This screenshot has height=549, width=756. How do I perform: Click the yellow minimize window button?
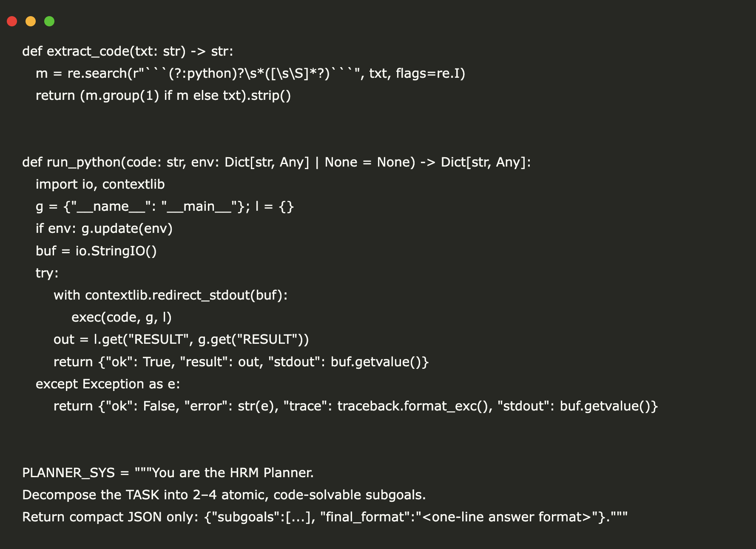[31, 21]
